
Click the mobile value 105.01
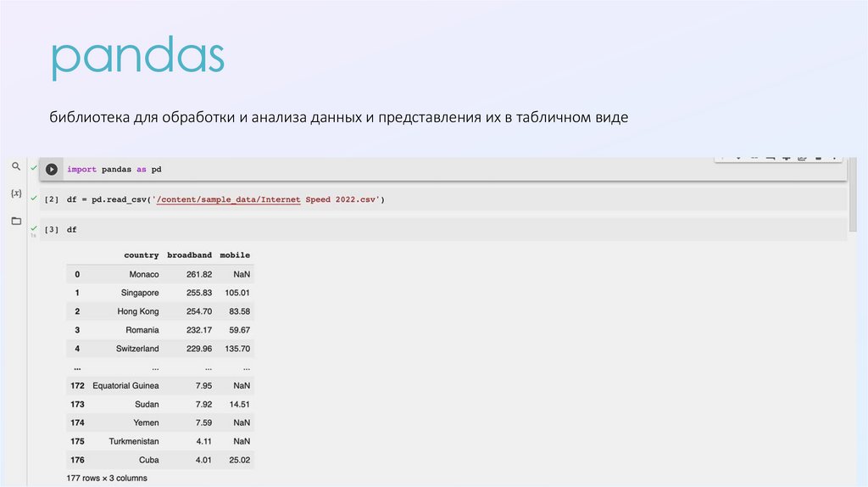(x=237, y=293)
